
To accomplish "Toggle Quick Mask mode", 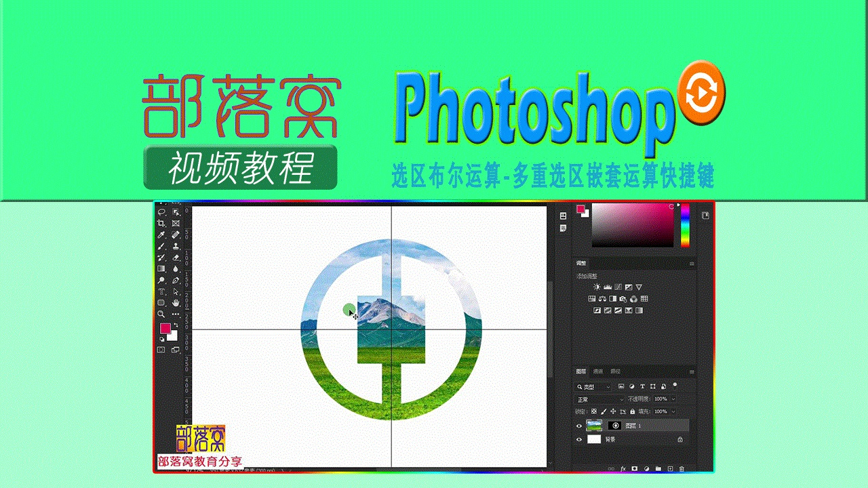I will (x=161, y=350).
